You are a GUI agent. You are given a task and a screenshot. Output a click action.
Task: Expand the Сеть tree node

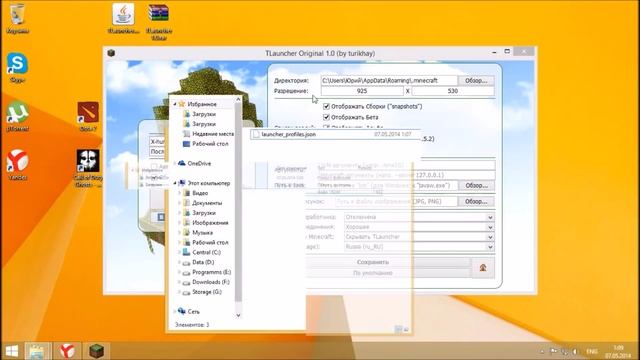pos(175,311)
